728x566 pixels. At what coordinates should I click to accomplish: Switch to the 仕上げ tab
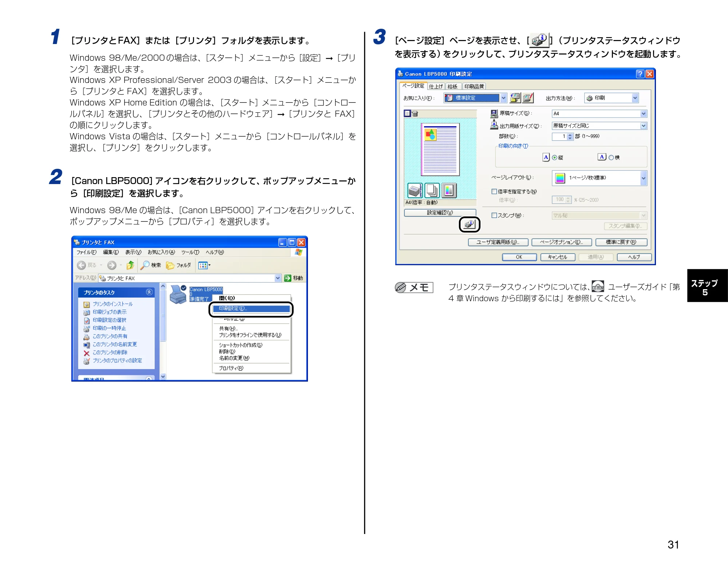436,86
